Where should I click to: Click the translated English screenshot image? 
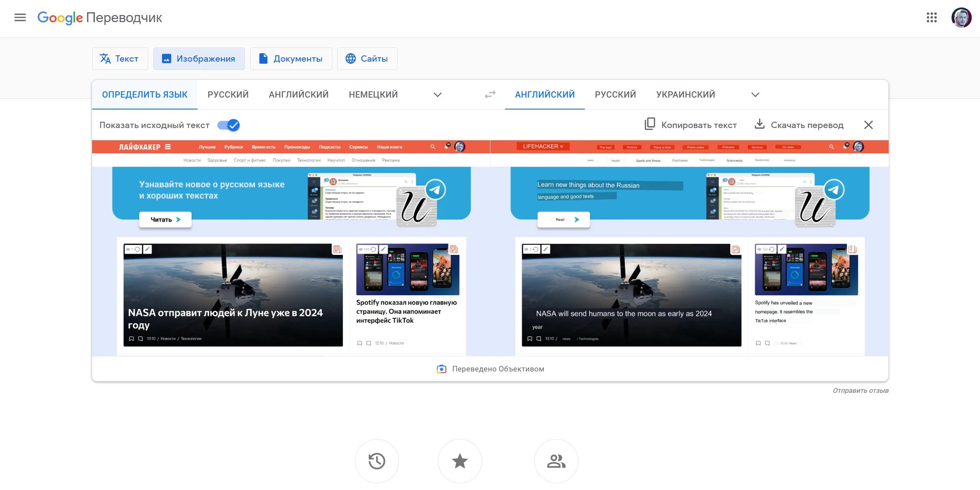coord(690,248)
